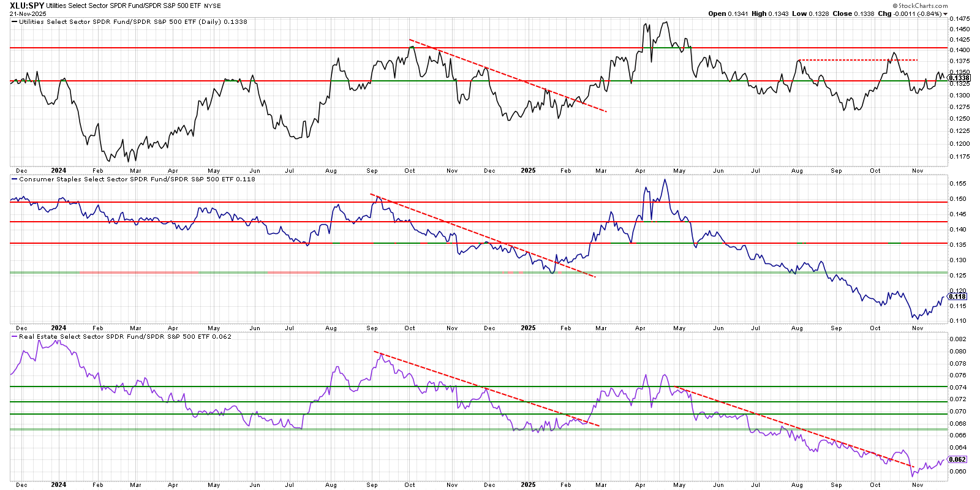Click the 0.062 current ratio tag
The height and width of the screenshot is (490, 980).
coord(957,459)
